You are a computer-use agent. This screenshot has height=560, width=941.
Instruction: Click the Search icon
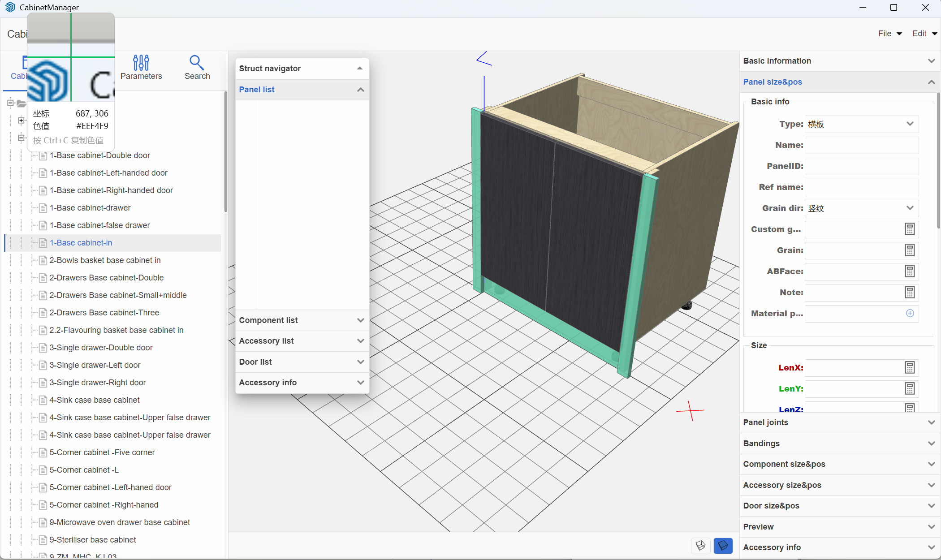(x=196, y=68)
